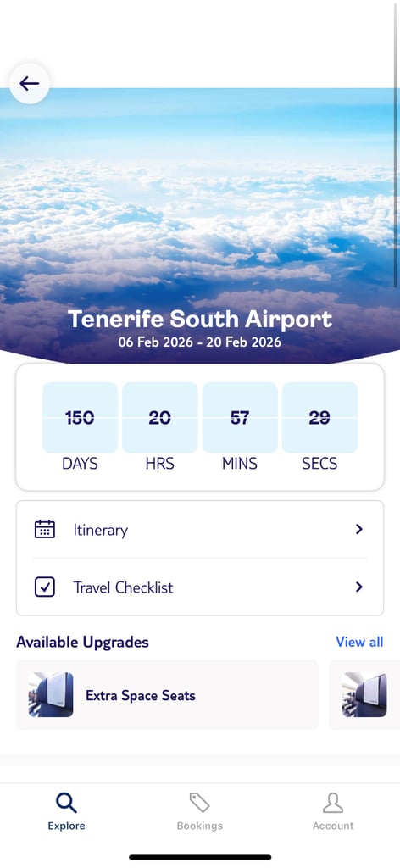Image resolution: width=400 pixels, height=868 pixels.
Task: Open the Explore tab
Action: point(66,811)
